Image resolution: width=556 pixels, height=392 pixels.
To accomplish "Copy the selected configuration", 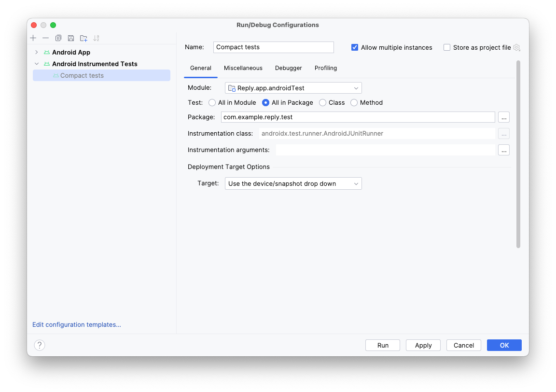I will tap(58, 38).
